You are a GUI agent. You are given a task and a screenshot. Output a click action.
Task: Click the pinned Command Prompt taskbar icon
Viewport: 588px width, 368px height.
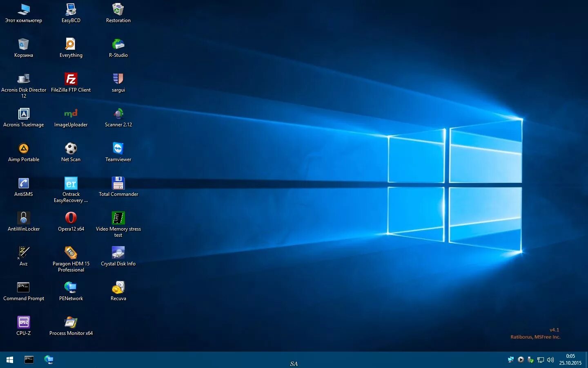pos(29,360)
